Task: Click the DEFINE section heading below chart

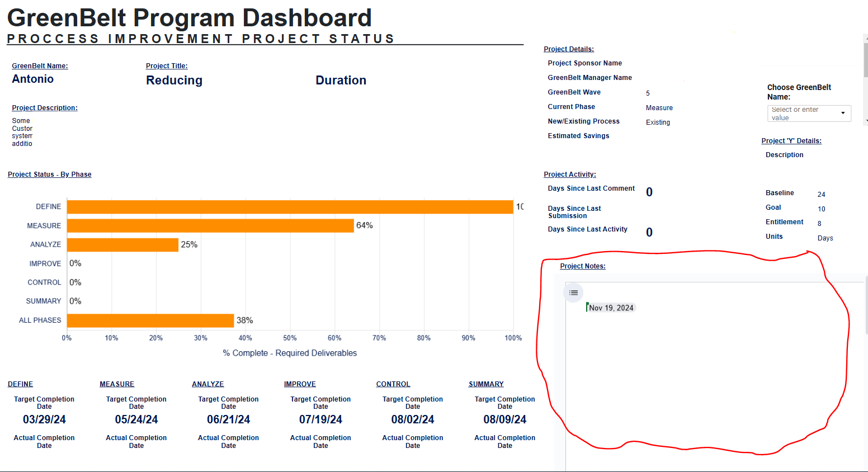Action: [20, 384]
